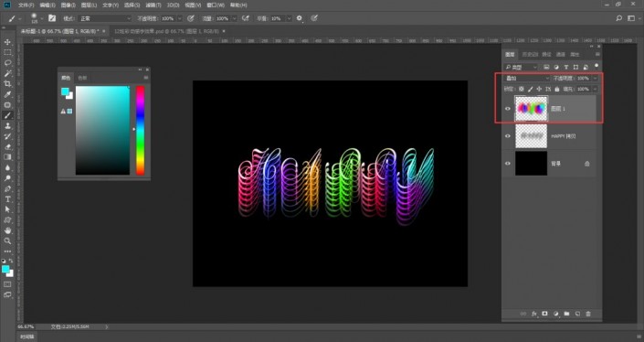The height and width of the screenshot is (342, 644).
Task: Open the Image (图像) menu
Action: (68, 5)
